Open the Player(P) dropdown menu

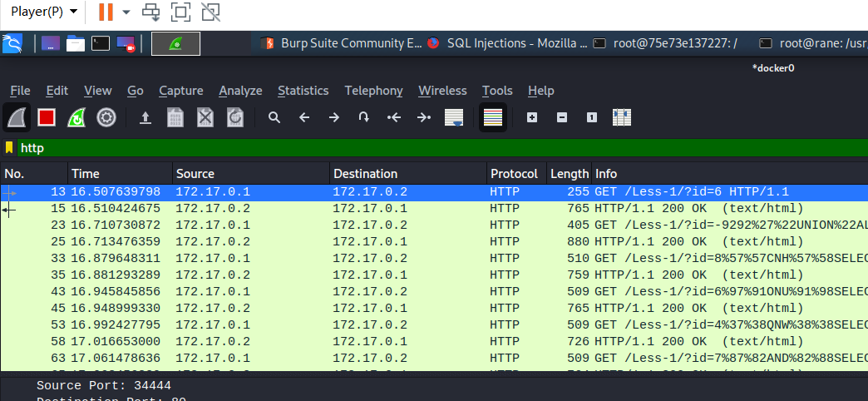[44, 12]
